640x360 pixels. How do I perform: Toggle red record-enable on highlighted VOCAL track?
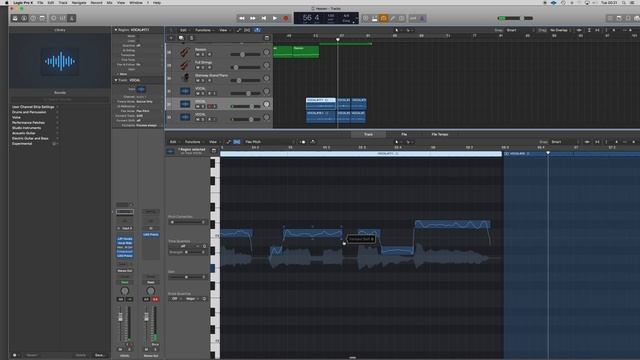[211, 107]
